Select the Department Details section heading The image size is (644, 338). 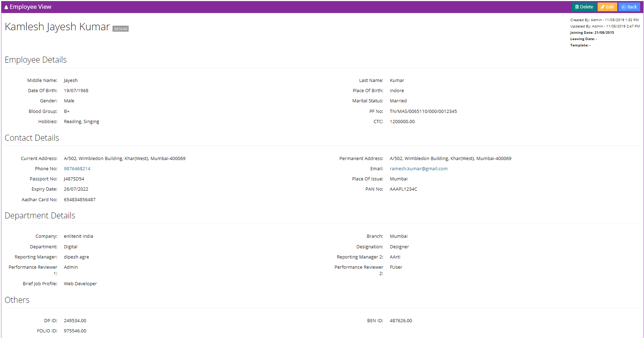point(40,216)
